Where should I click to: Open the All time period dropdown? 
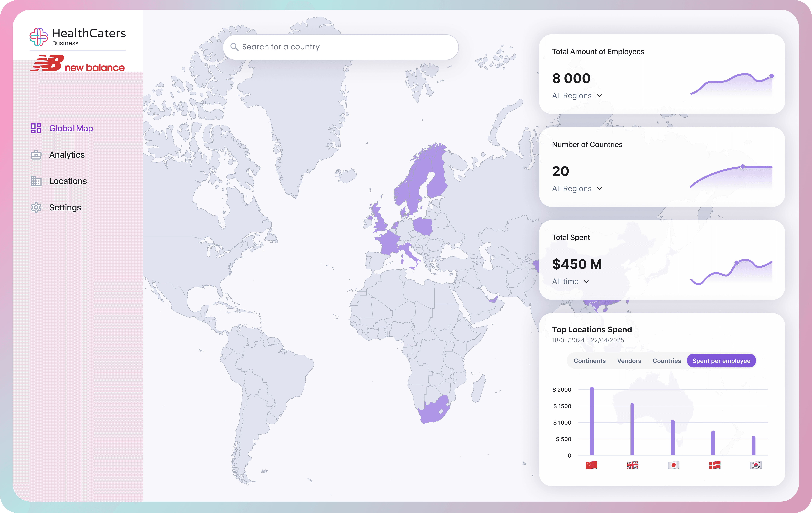coord(570,281)
